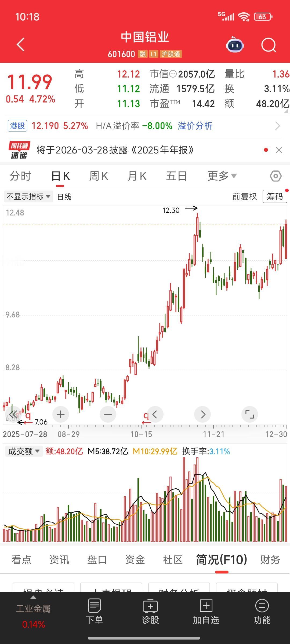Tap the 12.30 chart high marker
Screen dimensions: 290x644
[x=171, y=210]
